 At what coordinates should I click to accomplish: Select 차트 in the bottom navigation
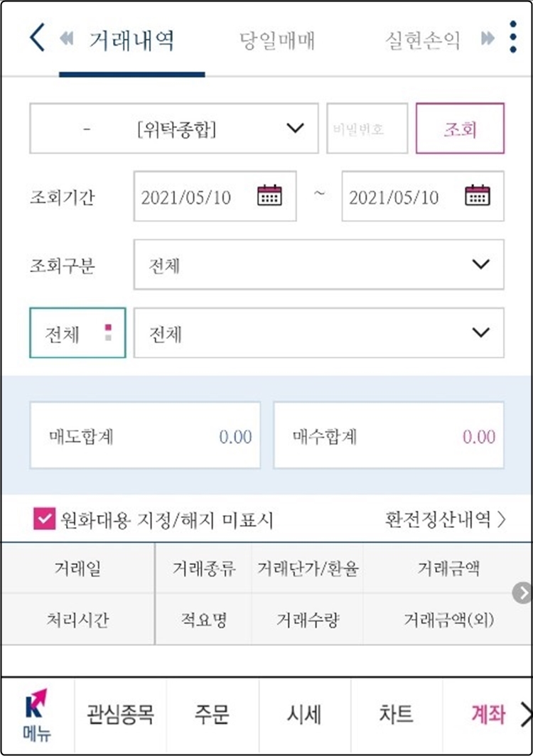coord(397,714)
